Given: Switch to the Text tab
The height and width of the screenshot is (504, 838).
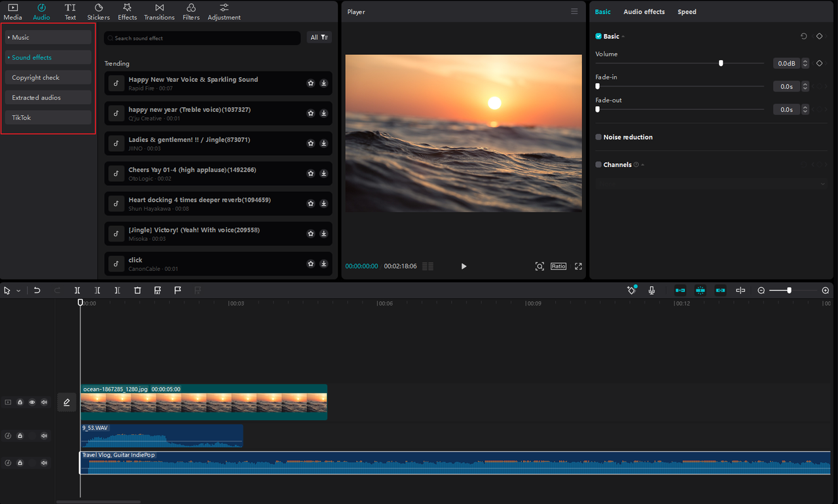Looking at the screenshot, I should click(x=70, y=11).
